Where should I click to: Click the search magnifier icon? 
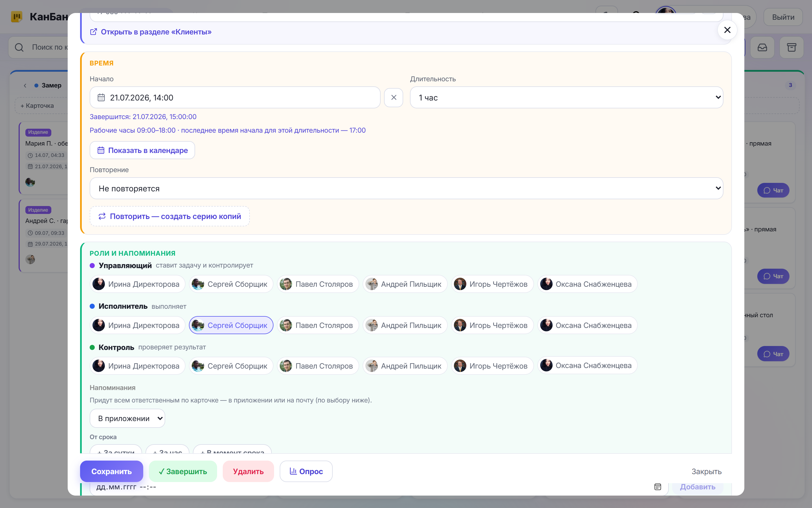(19, 47)
